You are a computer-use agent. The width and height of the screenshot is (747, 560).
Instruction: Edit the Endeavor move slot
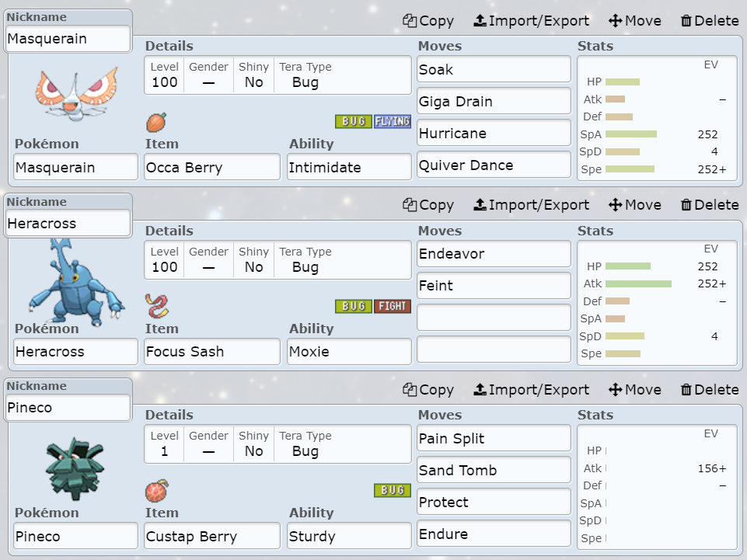tap(494, 254)
